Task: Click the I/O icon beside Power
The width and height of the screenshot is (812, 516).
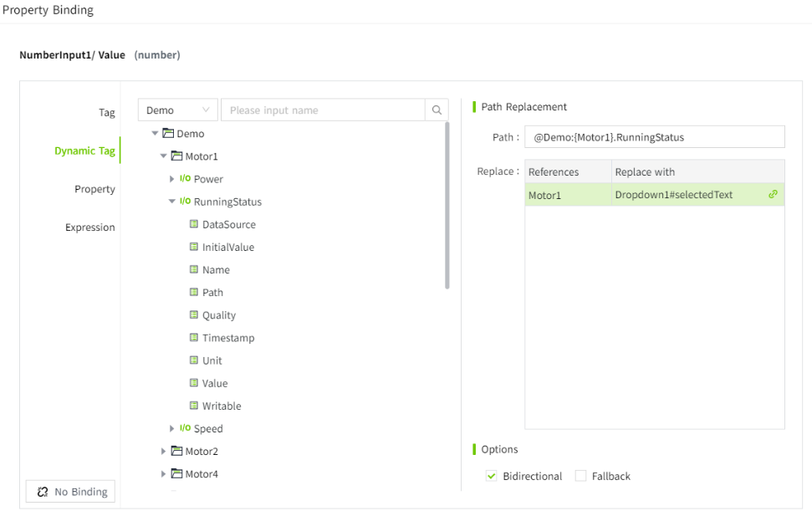Action: click(185, 179)
